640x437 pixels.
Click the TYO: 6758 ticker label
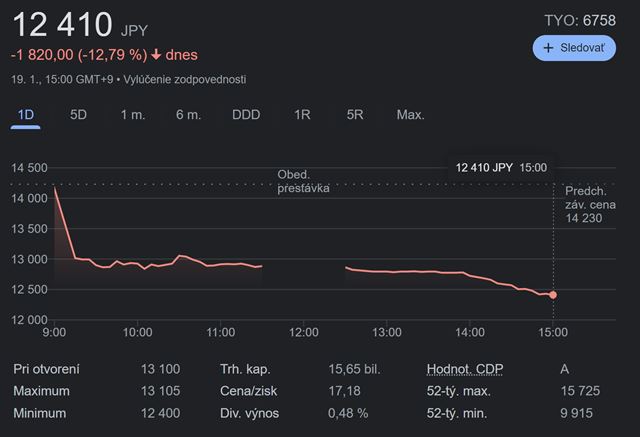click(579, 20)
